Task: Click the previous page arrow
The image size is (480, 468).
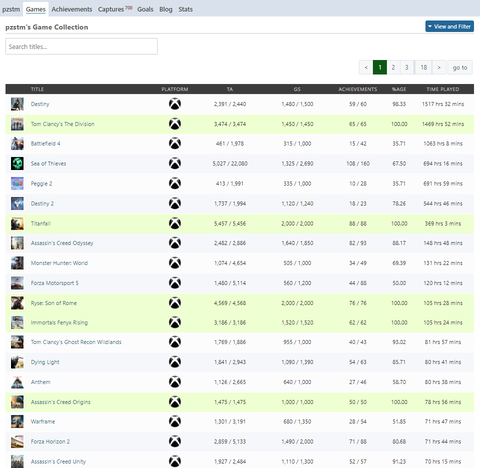Action: point(366,67)
